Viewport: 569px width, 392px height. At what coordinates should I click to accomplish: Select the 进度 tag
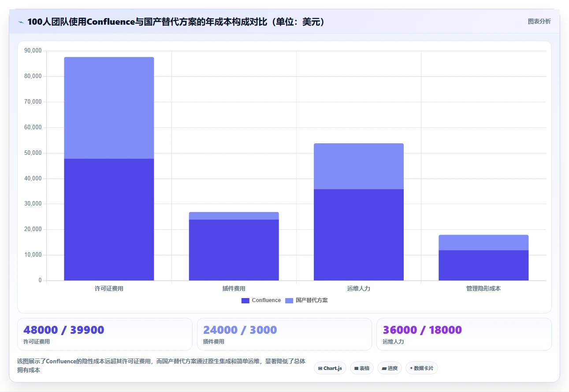click(390, 368)
